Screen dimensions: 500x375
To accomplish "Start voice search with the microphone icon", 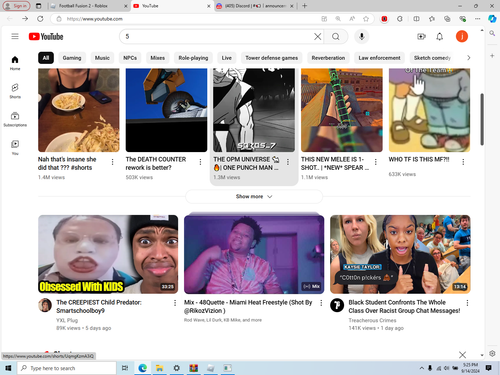I will point(362,36).
